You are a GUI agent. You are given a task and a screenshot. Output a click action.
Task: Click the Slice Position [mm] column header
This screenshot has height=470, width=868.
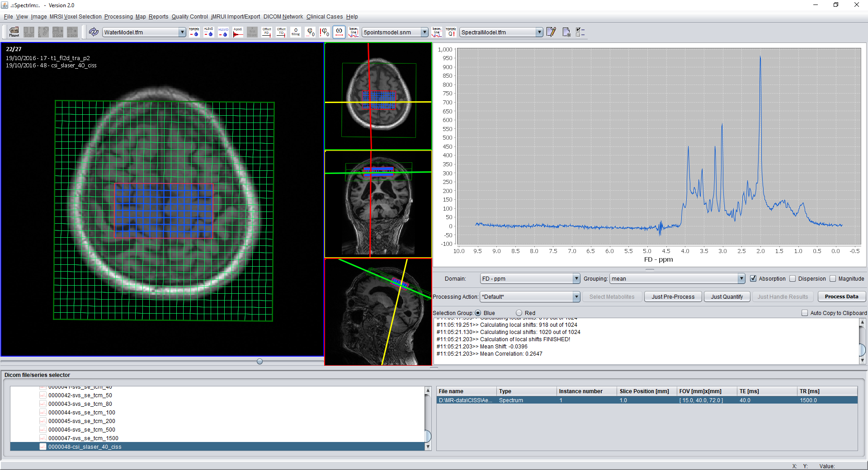click(646, 391)
